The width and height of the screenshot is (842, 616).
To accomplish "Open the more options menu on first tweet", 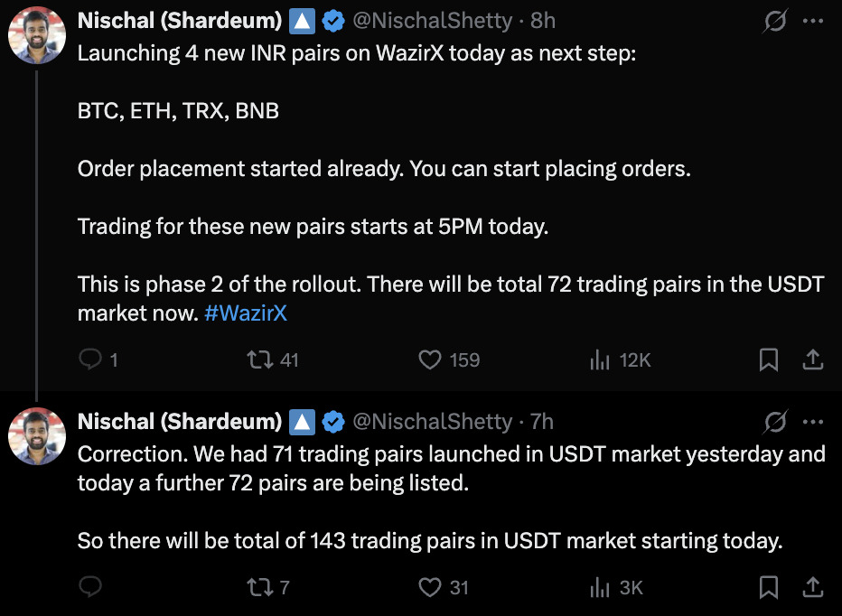I will (813, 20).
